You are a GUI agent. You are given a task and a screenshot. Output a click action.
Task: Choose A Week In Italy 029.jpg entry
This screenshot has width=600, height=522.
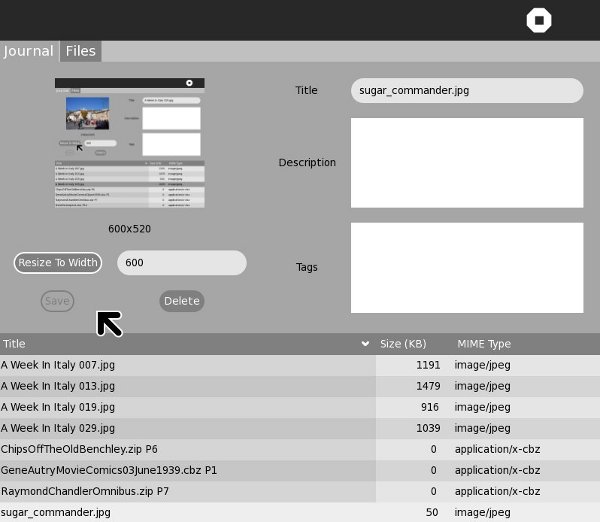[58, 428]
